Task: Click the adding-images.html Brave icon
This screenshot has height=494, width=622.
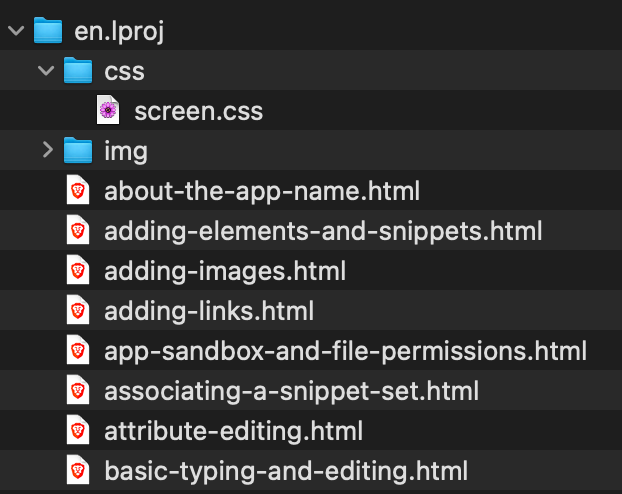Action: [x=78, y=271]
